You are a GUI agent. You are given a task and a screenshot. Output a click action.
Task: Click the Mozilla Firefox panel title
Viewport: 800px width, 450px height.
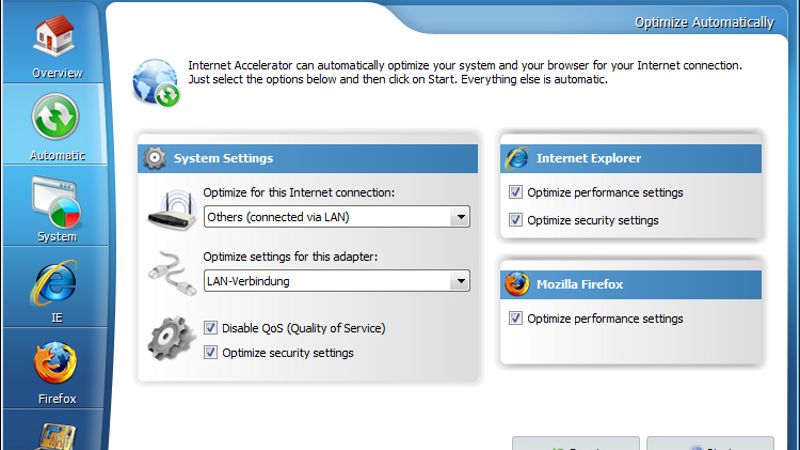tap(580, 284)
